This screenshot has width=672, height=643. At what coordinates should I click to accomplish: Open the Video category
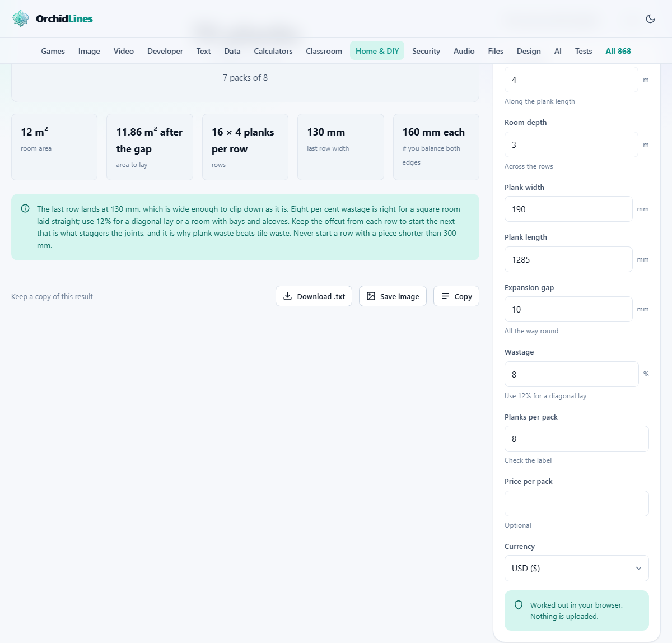(x=124, y=51)
